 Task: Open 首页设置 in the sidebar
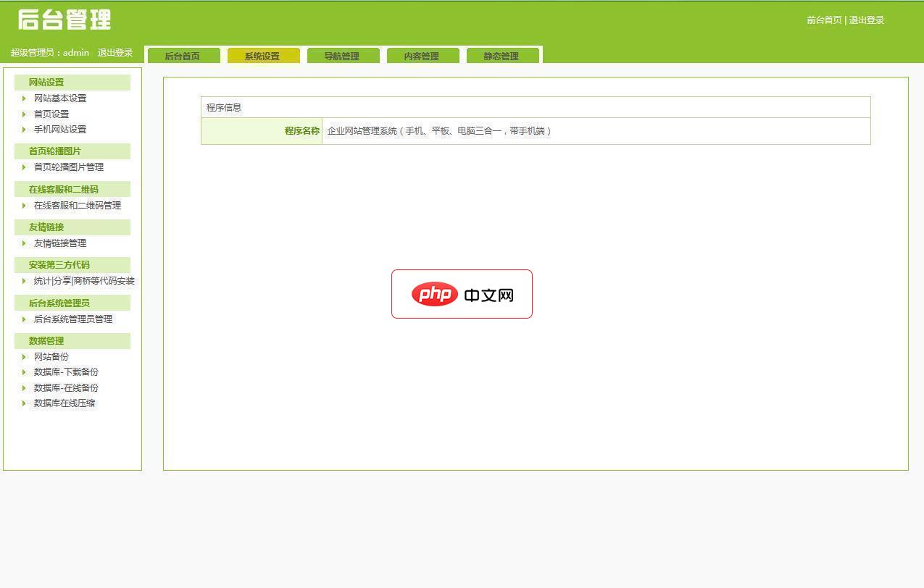[51, 114]
